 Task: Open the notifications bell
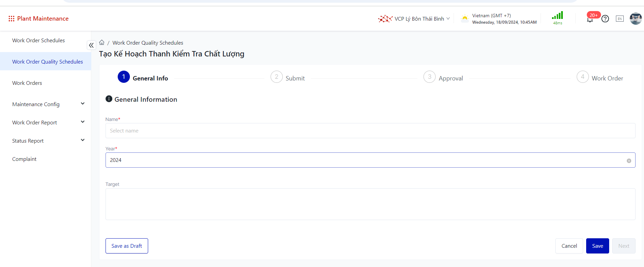590,19
